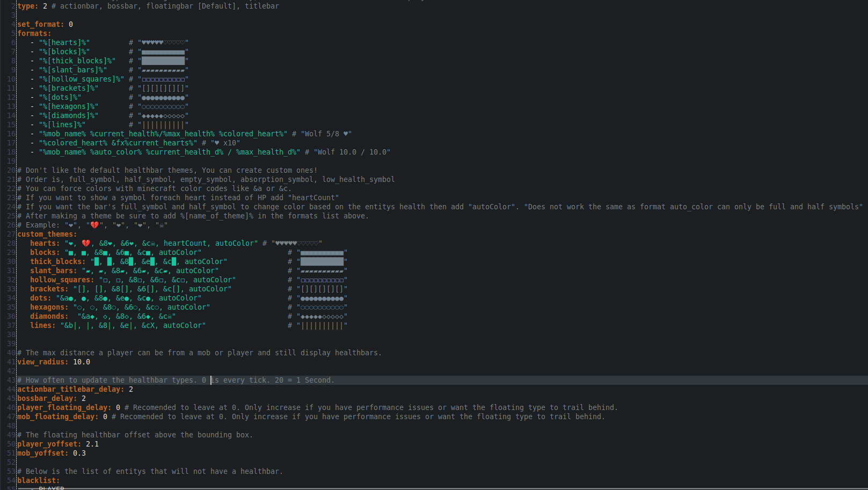Image resolution: width=868 pixels, height=490 pixels.
Task: Click the 'hexagons:' theme key on line 35
Action: click(49, 307)
